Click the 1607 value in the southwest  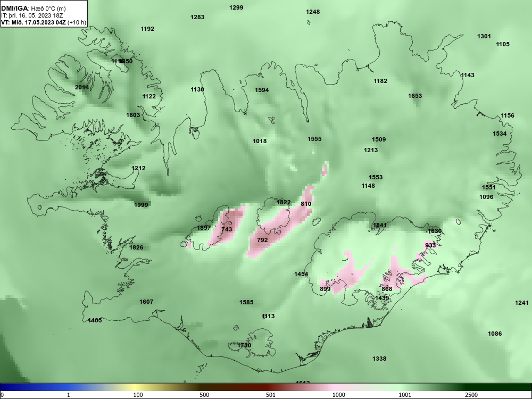click(x=146, y=302)
